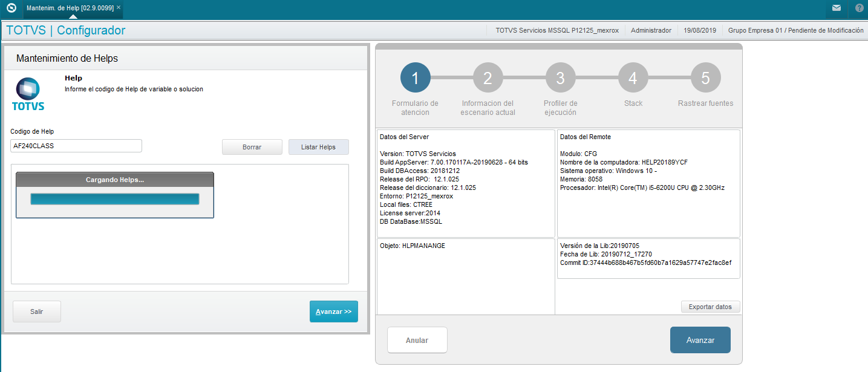Screen dimensions: 868x372
Task: Click Grupo Empresa 01 / Pendiente de Modificación
Action: click(x=796, y=30)
